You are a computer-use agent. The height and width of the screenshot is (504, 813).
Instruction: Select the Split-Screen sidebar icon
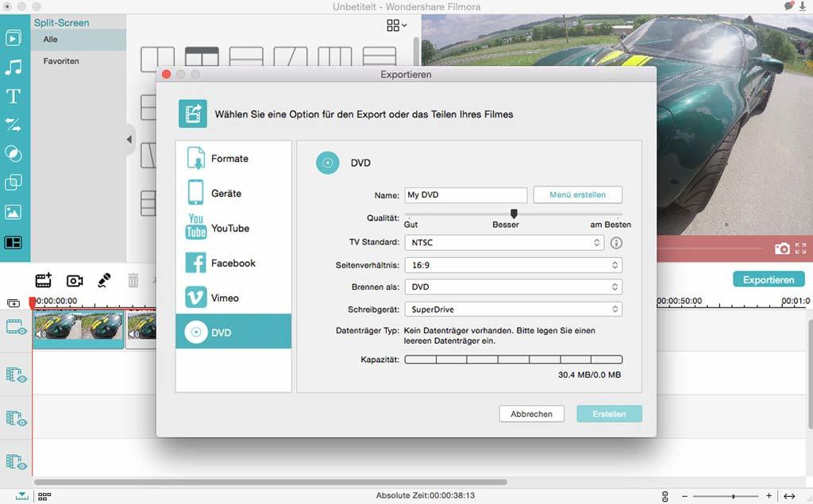(x=13, y=242)
